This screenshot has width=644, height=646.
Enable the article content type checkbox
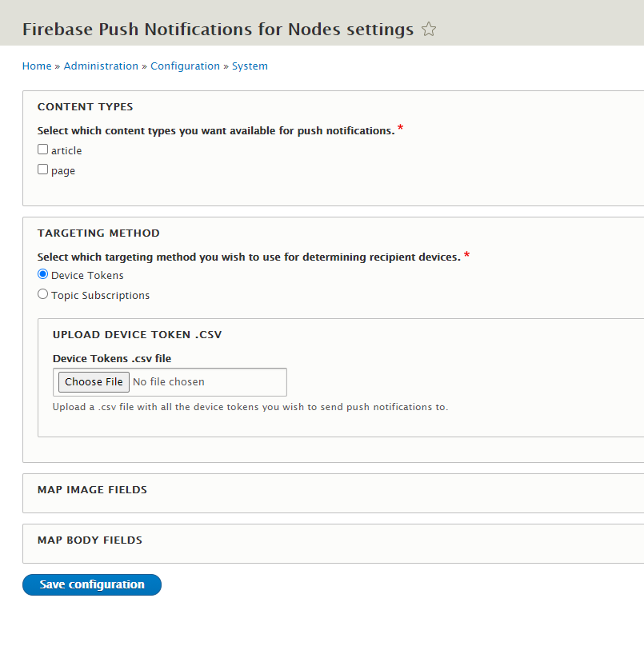pyautogui.click(x=42, y=149)
